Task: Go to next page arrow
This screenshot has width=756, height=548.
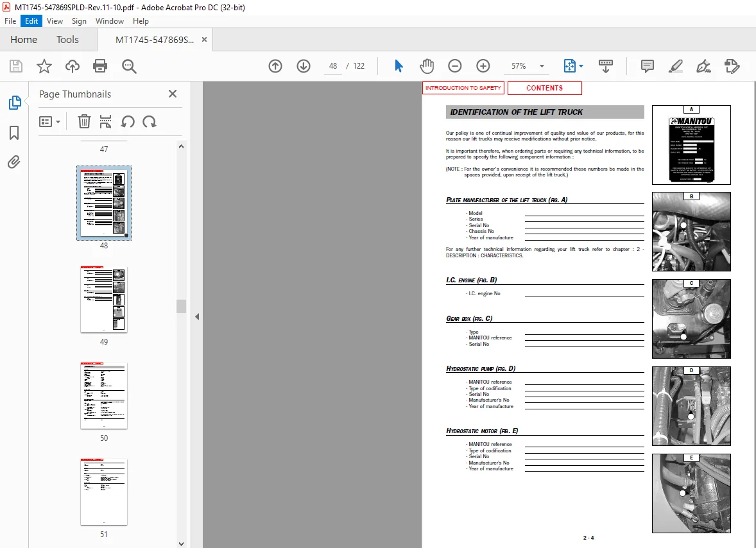Action: click(304, 66)
